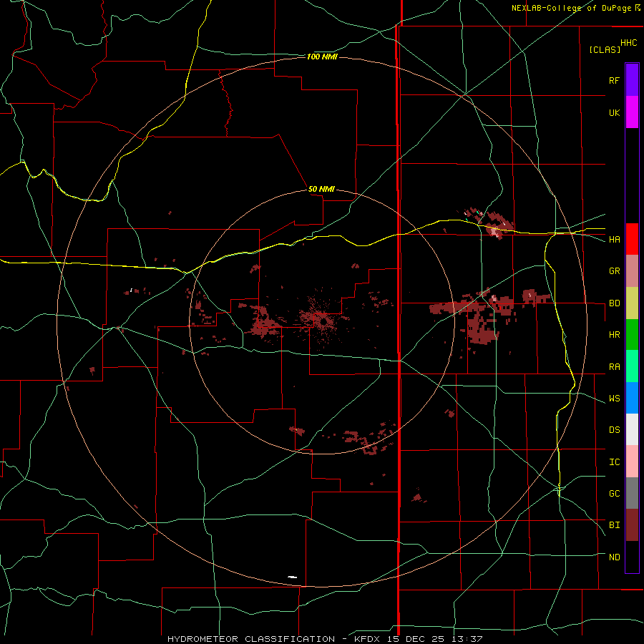Pick the HR green legend swatch
The height and width of the screenshot is (644, 644).
point(632,334)
